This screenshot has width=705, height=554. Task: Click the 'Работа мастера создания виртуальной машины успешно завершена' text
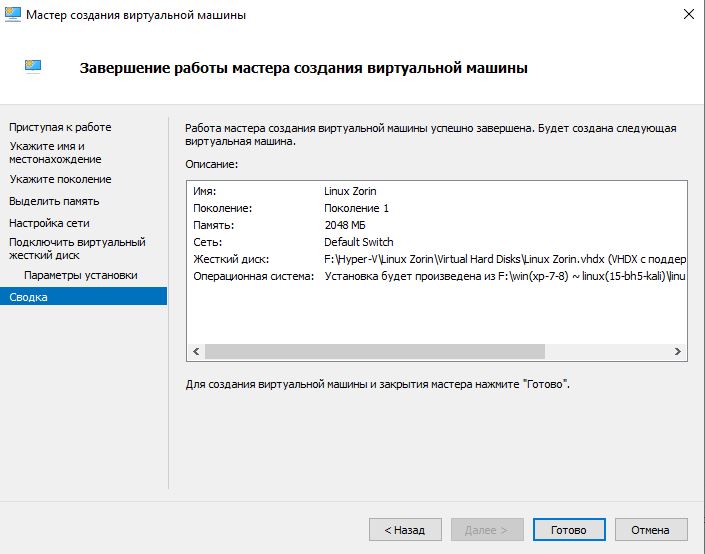[x=360, y=128]
